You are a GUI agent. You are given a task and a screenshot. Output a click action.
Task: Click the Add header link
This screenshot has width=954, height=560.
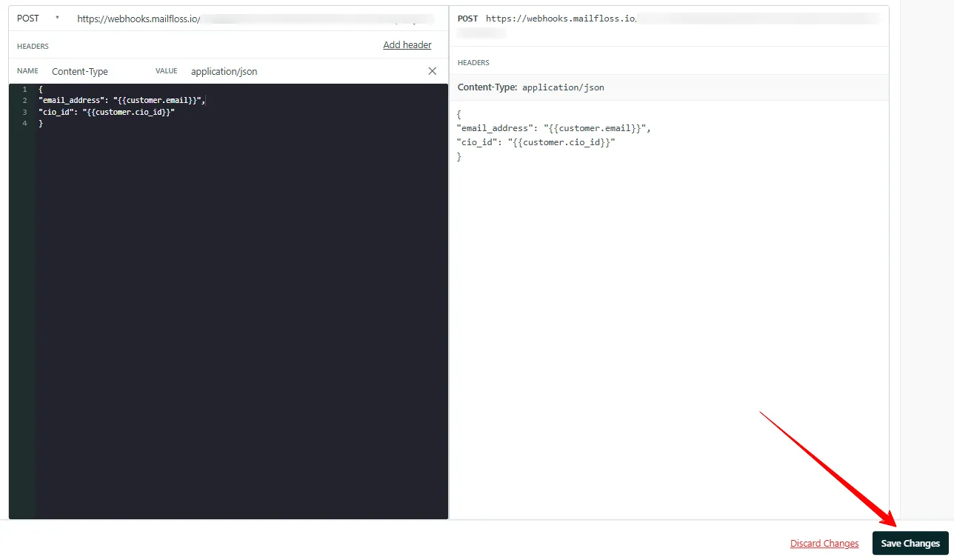[x=407, y=45]
